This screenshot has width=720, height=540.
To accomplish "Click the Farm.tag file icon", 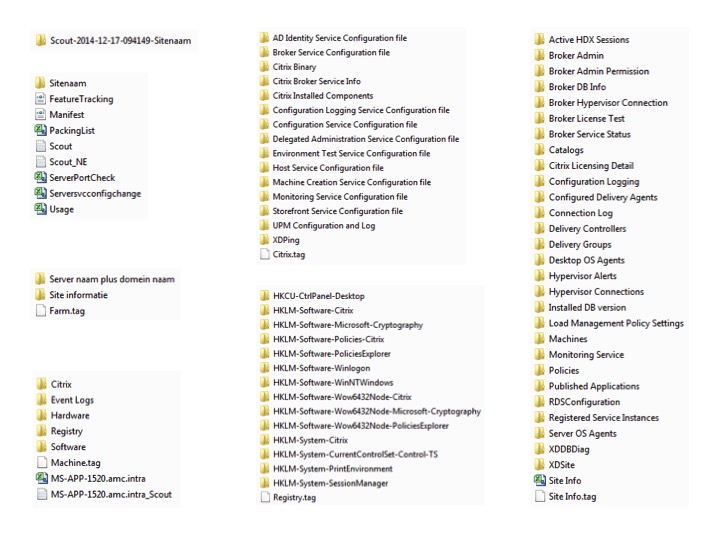I will point(41,311).
